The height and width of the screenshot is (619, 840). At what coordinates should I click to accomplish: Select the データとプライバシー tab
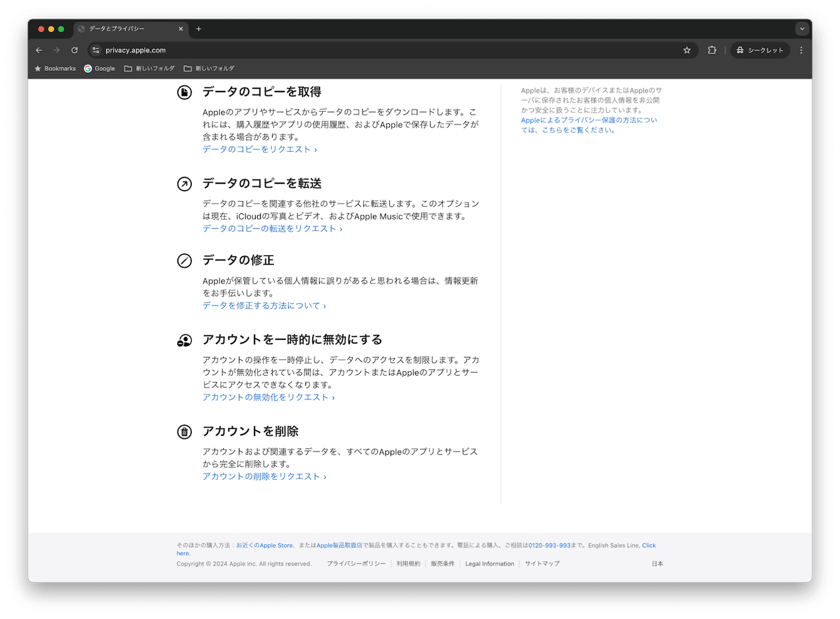click(x=131, y=29)
